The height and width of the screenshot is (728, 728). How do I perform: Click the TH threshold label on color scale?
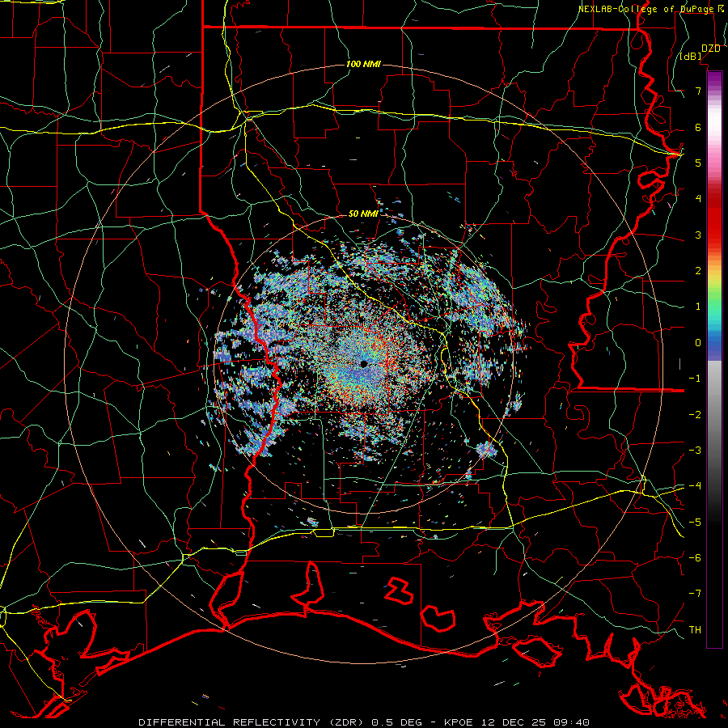click(695, 630)
